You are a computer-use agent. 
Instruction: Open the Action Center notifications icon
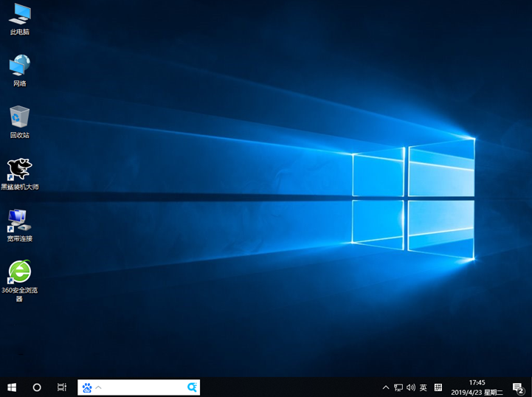[x=518, y=387]
